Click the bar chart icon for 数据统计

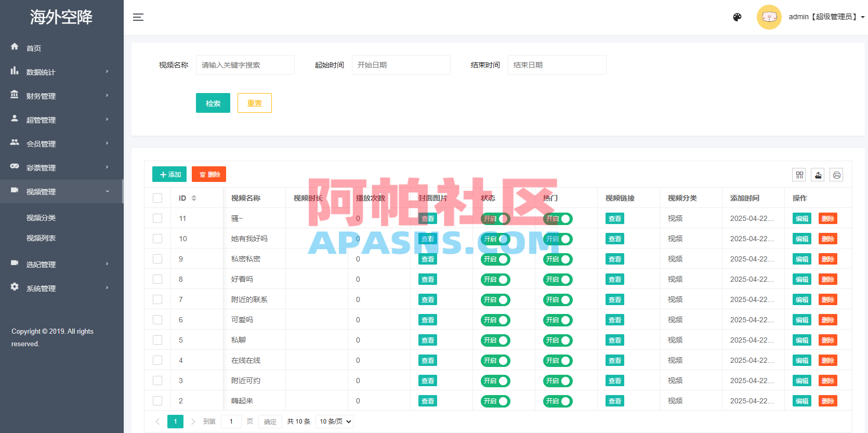[15, 70]
